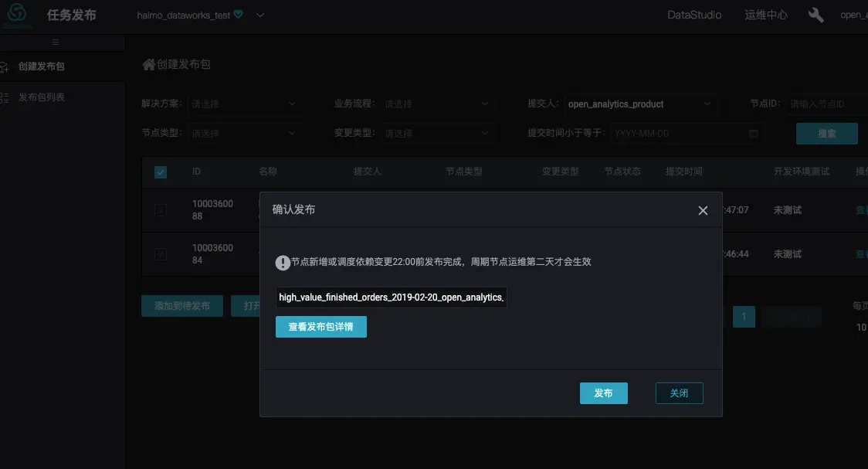The image size is (868, 469).
Task: Collapse sidebar with the hamburger icon
Action: coord(56,42)
